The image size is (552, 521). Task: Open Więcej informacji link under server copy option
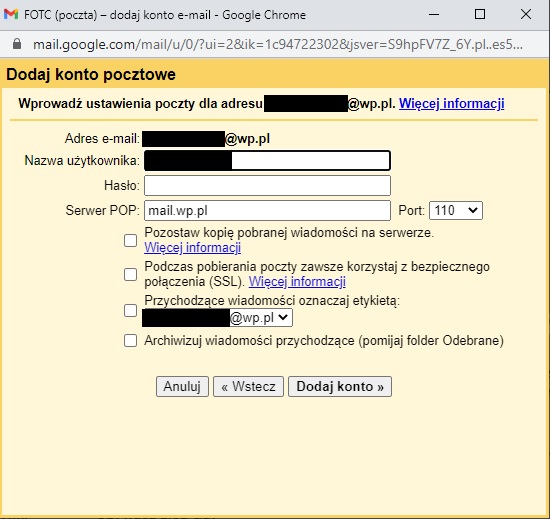[x=193, y=248]
